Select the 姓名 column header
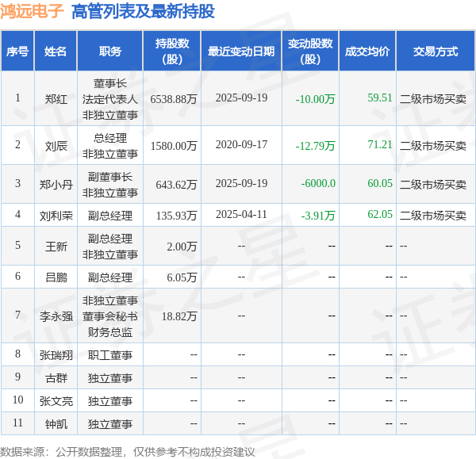 click(x=56, y=52)
